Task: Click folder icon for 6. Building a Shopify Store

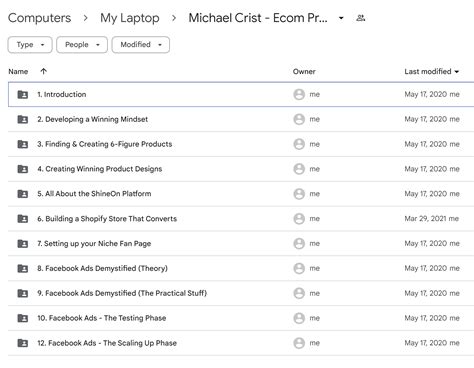Action: 23,219
